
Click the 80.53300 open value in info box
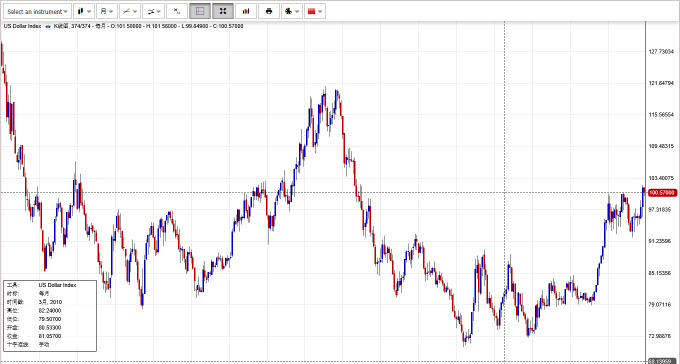[x=50, y=328]
